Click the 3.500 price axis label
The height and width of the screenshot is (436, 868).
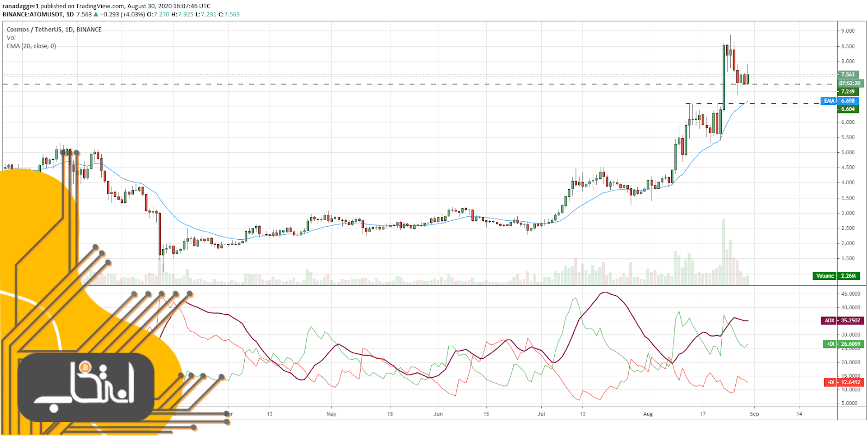coord(847,198)
